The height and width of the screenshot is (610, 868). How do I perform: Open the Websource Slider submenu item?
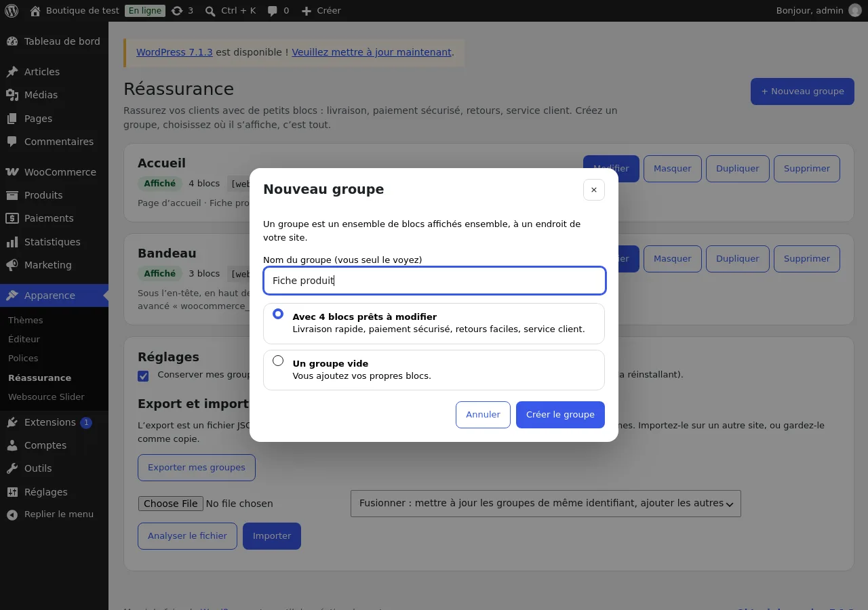point(46,396)
